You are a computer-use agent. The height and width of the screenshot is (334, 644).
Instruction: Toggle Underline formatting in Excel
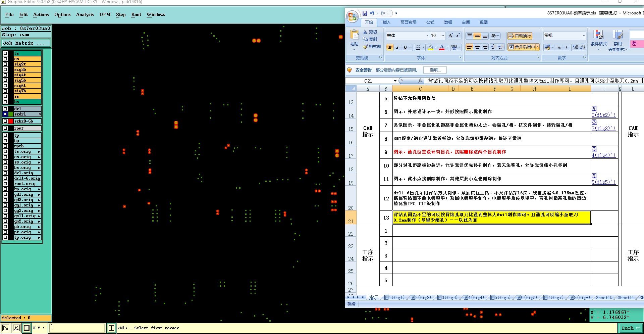[405, 47]
